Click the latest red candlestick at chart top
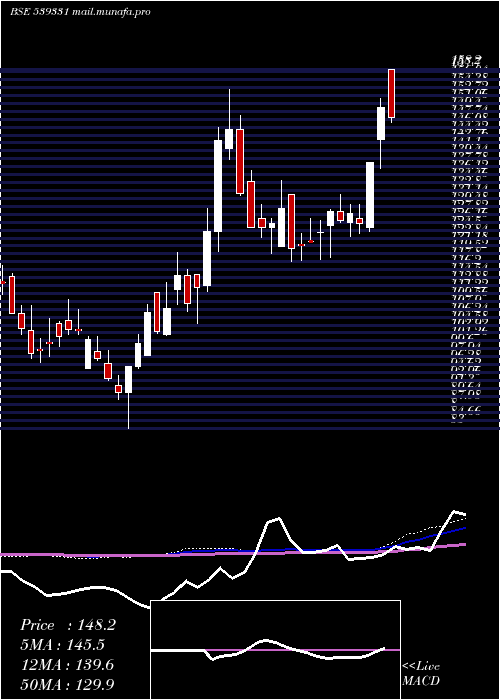Screen dimensions: 500x700 click(x=392, y=94)
